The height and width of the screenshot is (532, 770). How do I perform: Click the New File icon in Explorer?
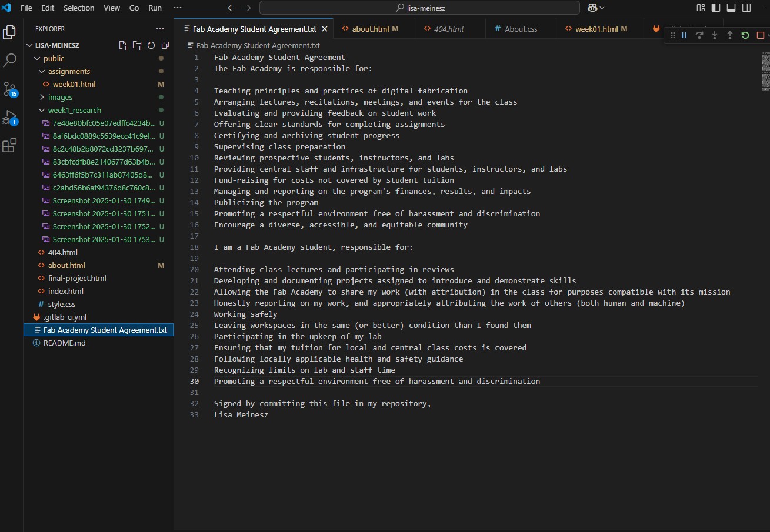coord(123,45)
